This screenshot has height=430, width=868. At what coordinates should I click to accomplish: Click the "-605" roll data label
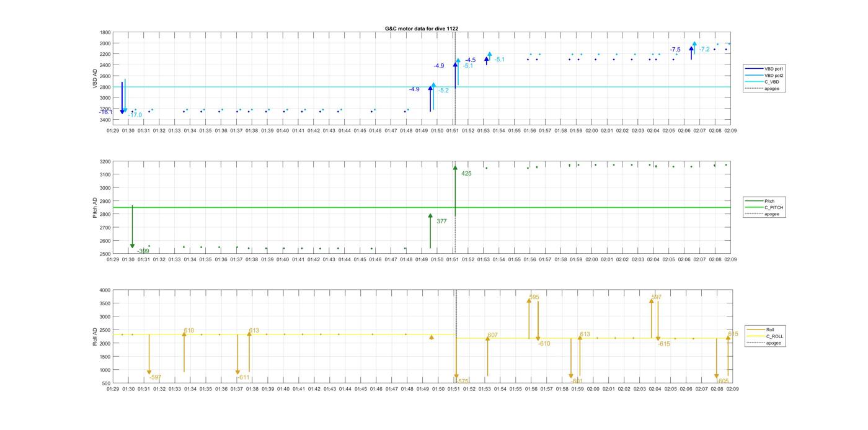(x=723, y=381)
